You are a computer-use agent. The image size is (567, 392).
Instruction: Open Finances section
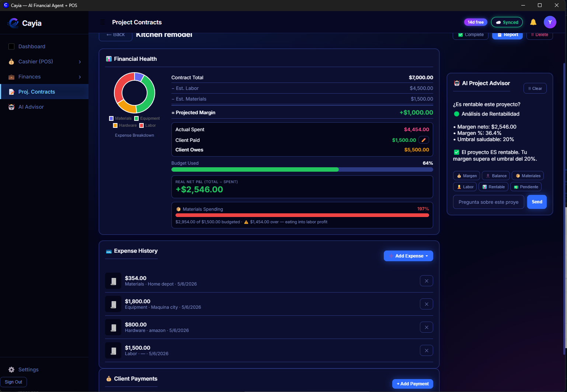[x=44, y=77]
